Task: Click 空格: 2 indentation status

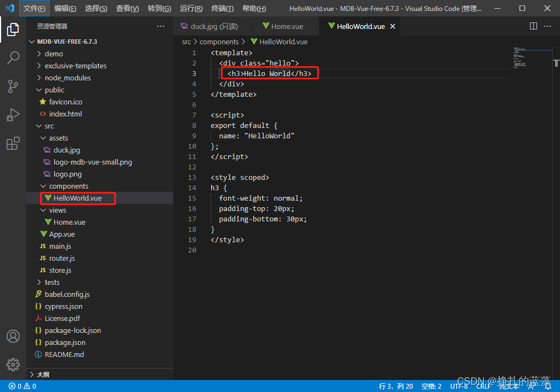Action: pyautogui.click(x=431, y=387)
